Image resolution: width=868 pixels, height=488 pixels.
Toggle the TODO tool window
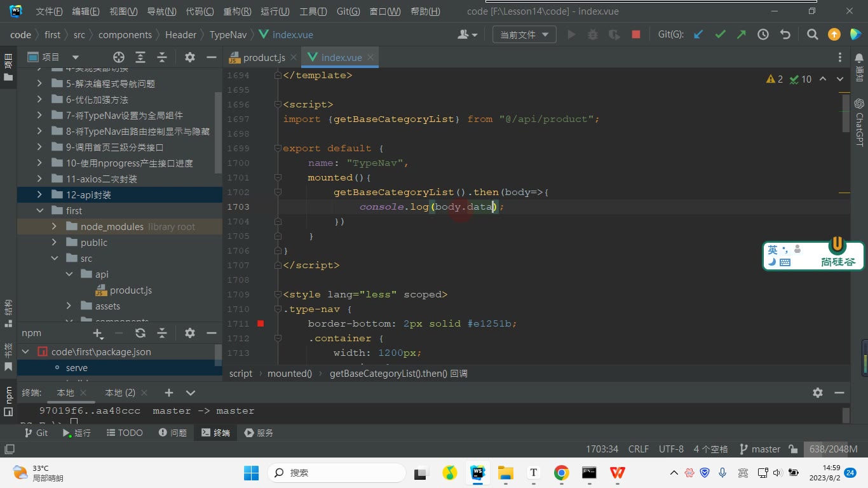124,433
